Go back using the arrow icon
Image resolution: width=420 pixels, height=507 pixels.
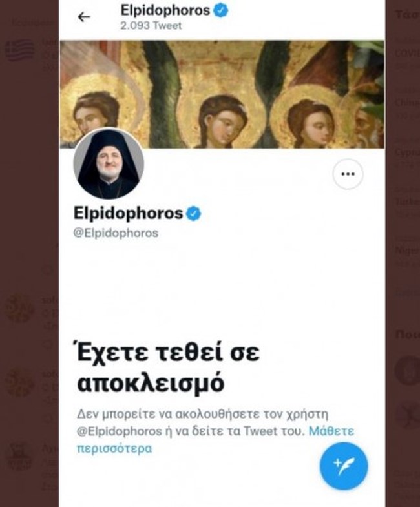pyautogui.click(x=84, y=17)
